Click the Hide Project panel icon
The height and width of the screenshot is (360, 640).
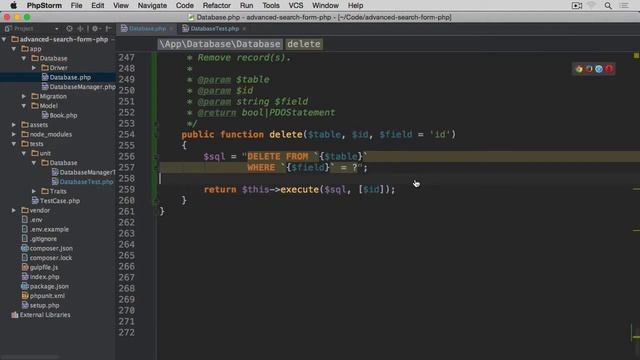(108, 29)
